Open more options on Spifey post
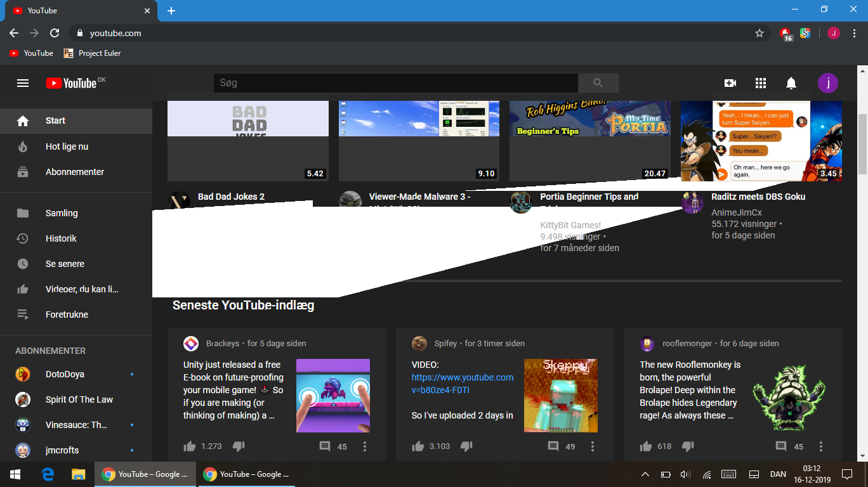This screenshot has width=868, height=487. point(593,446)
